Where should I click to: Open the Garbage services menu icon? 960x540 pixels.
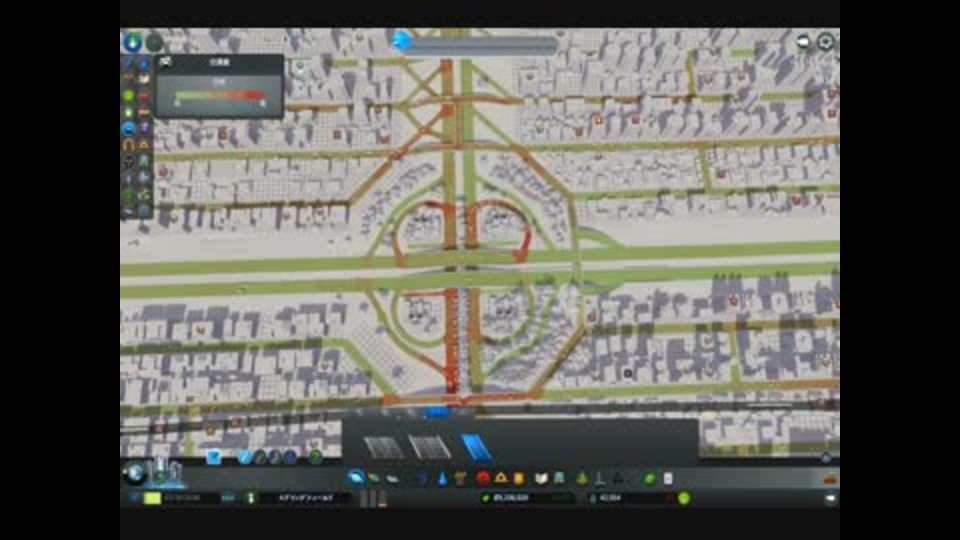coord(460,478)
